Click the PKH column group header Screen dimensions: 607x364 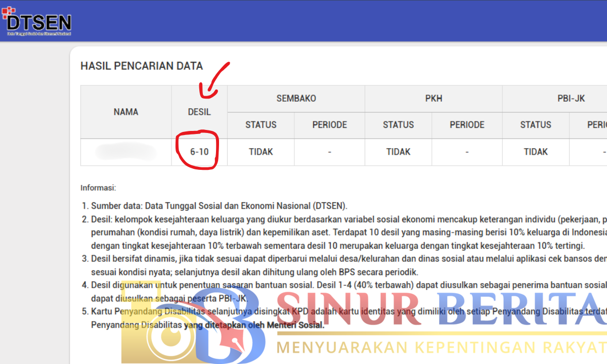433,99
